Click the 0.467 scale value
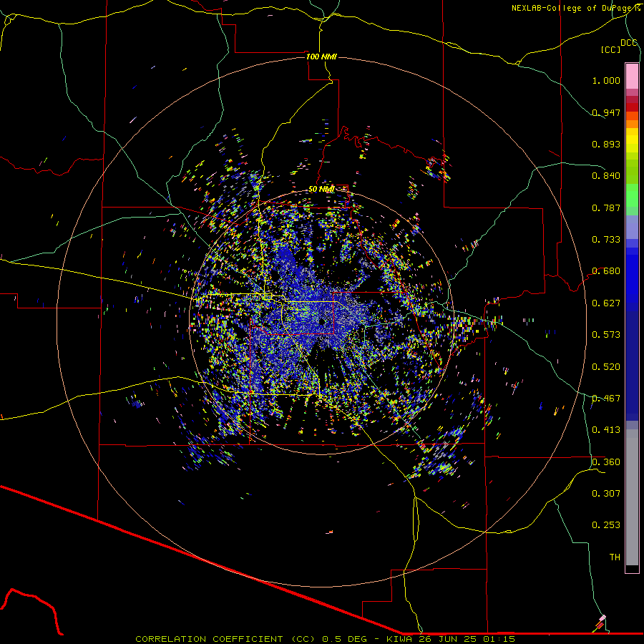644x644 pixels. click(x=606, y=399)
